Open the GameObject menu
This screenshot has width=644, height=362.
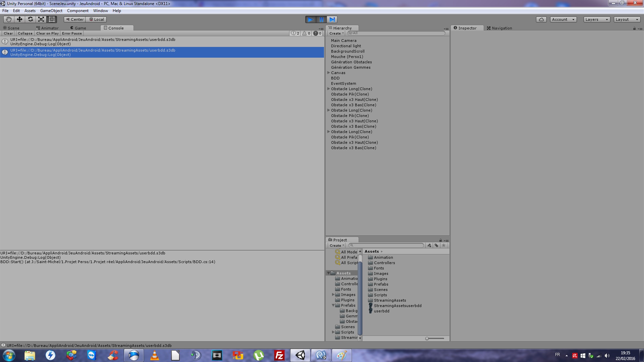(x=51, y=11)
